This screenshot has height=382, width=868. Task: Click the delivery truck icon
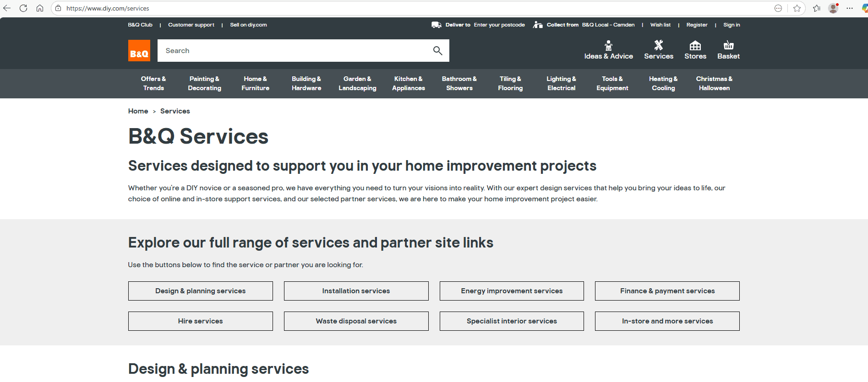tap(437, 25)
